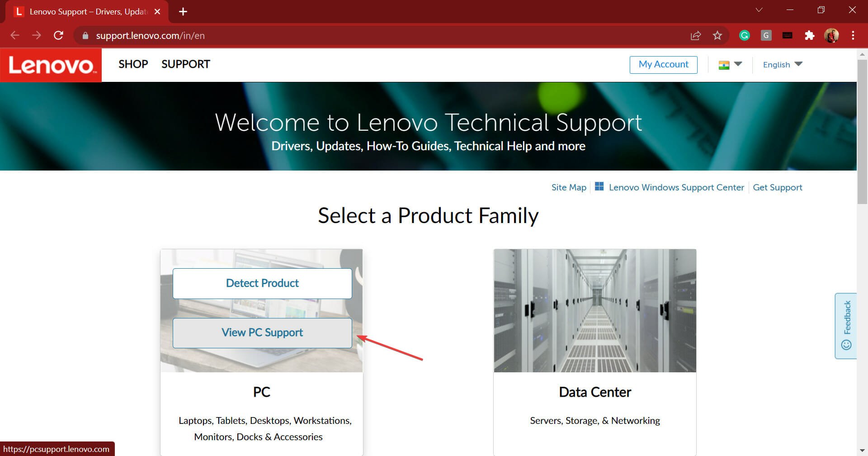
Task: Open a new browser tab
Action: tap(183, 12)
